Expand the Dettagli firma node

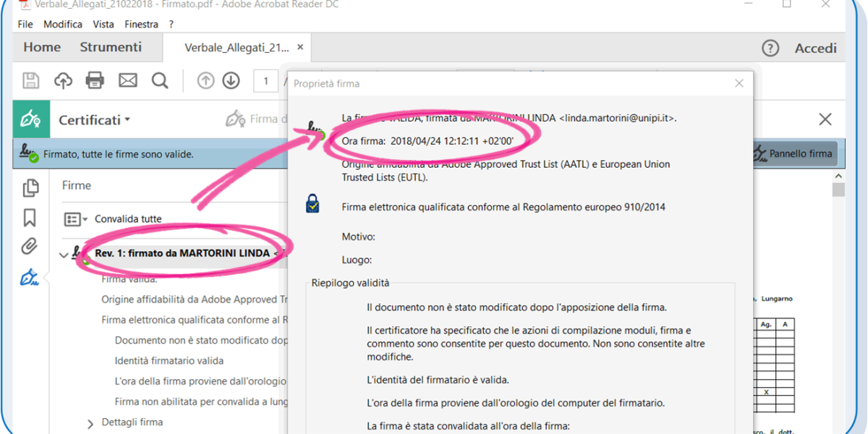click(90, 424)
